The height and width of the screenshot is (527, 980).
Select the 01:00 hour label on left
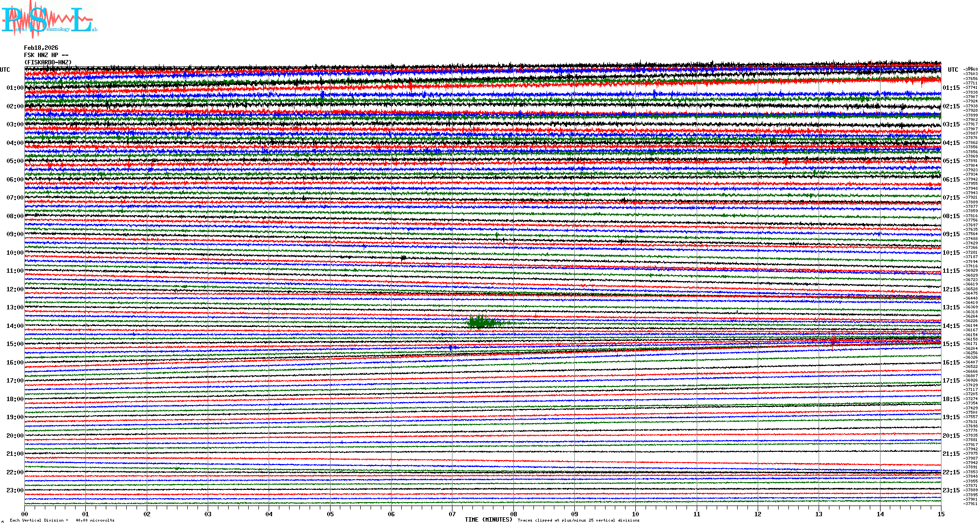tap(15, 88)
